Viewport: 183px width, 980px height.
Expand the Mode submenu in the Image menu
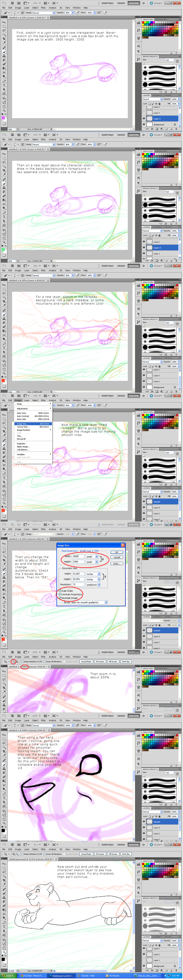(x=33, y=404)
